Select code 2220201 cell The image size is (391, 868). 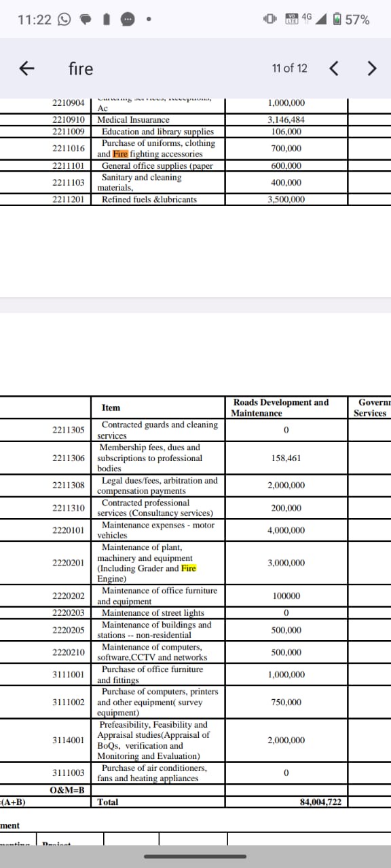pos(68,563)
